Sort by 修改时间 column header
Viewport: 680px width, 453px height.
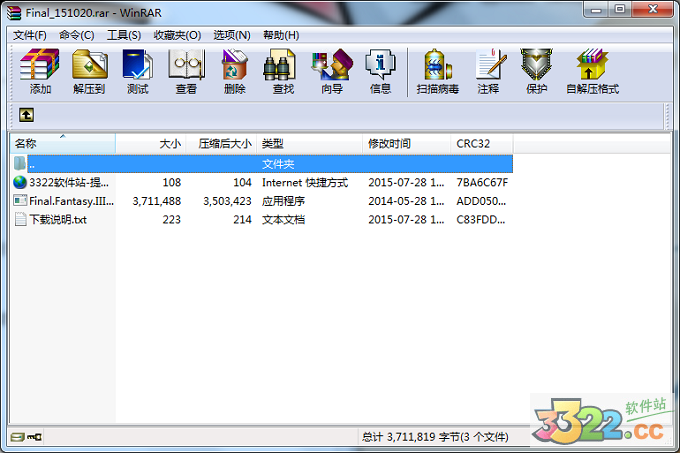pos(407,143)
